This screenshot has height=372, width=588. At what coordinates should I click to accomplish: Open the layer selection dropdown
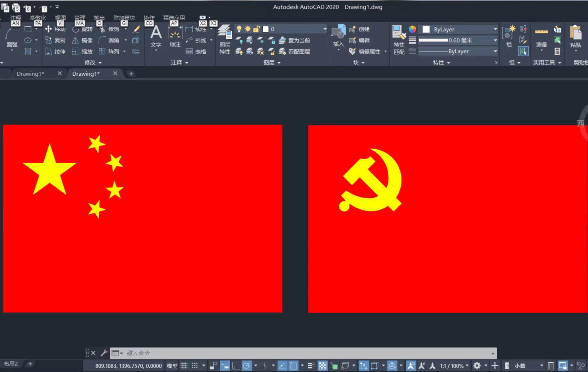pos(325,29)
